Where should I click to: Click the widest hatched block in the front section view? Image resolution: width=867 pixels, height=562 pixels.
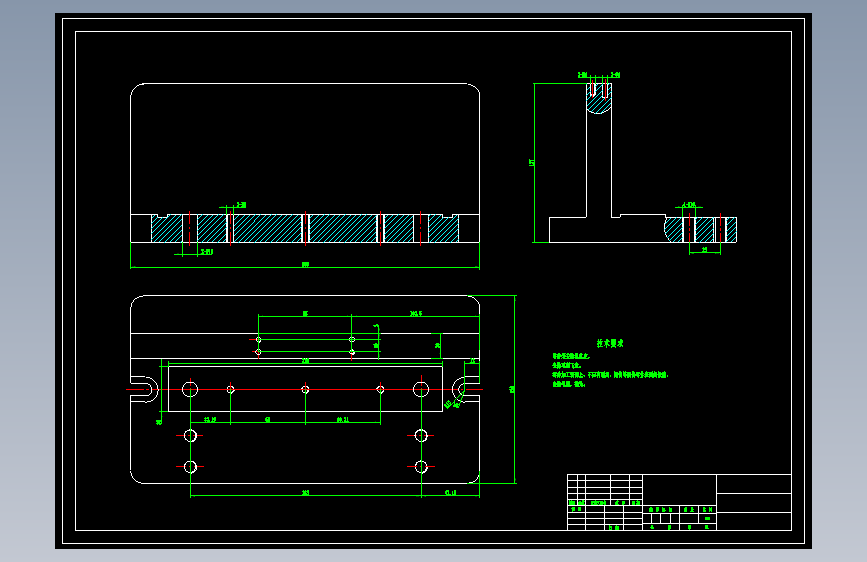pyautogui.click(x=268, y=228)
